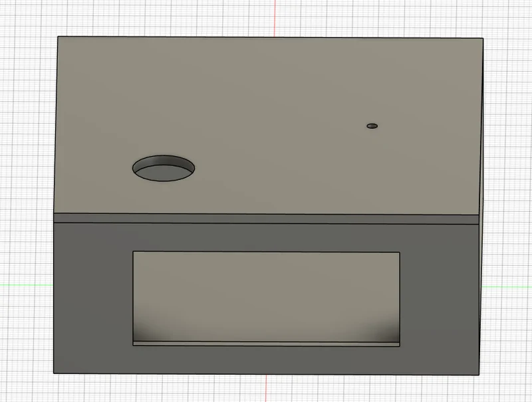
Task: Select the back top edge of the model
Action: coord(271,37)
